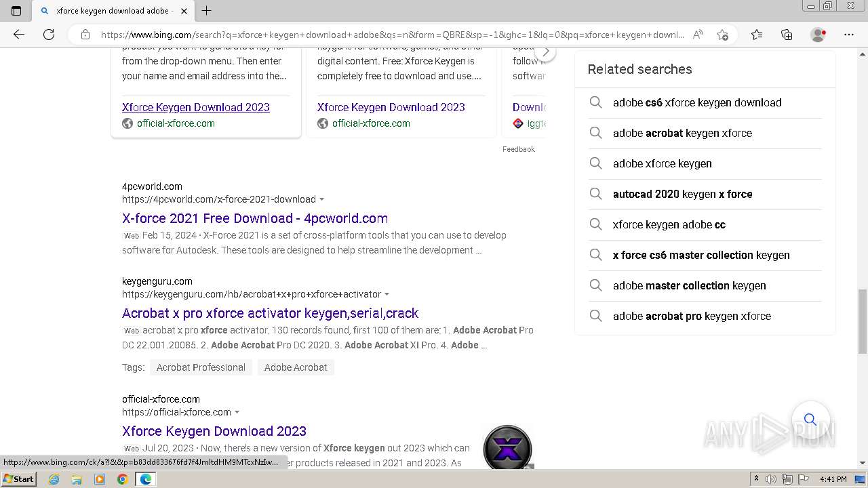Screen dimensions: 868x488
Task: Expand the 4pcworld.com URL dropdown arrow
Action: tap(321, 199)
